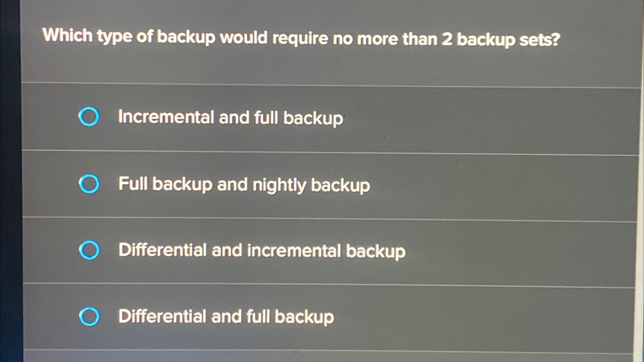
Task: Click the answer text Differential and incremental backup
Action: tap(262, 251)
